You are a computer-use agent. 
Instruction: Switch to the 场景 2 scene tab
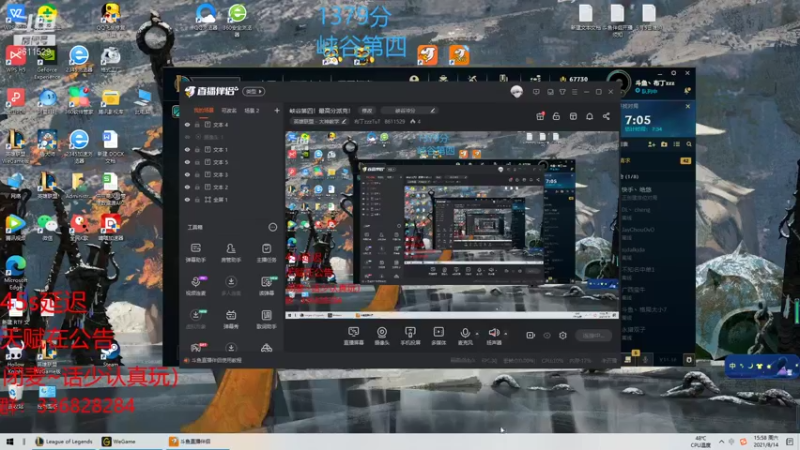pos(252,110)
